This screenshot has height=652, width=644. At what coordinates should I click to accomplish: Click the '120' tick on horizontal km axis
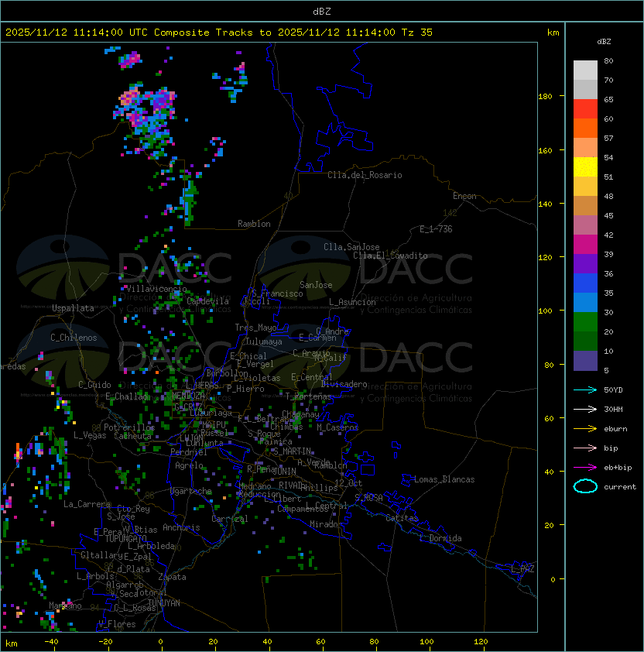pos(481,641)
